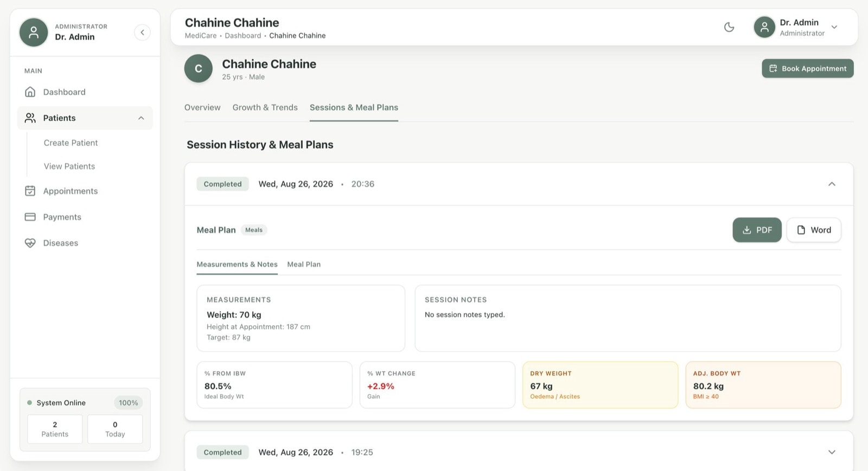Click the Completed badge on the 19:25 session
Screen dimensions: 868x471
tap(222, 452)
